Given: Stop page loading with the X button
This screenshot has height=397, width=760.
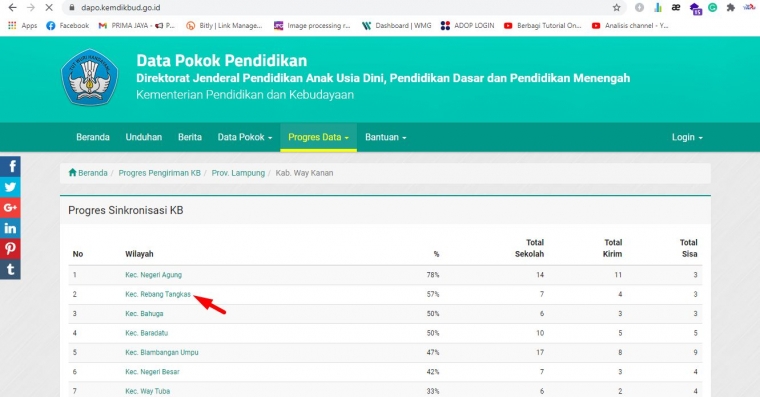Looking at the screenshot, I should 49,7.
